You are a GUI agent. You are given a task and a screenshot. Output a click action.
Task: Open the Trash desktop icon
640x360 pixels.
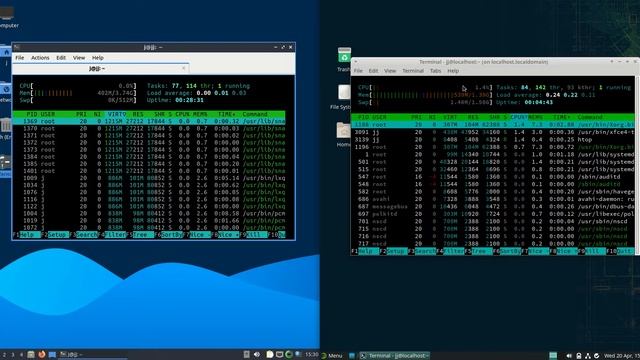coord(344,55)
